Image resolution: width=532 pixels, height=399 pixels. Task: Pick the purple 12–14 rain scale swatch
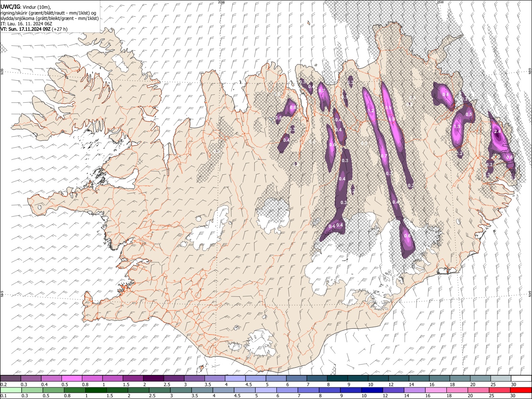pyautogui.click(x=393, y=390)
